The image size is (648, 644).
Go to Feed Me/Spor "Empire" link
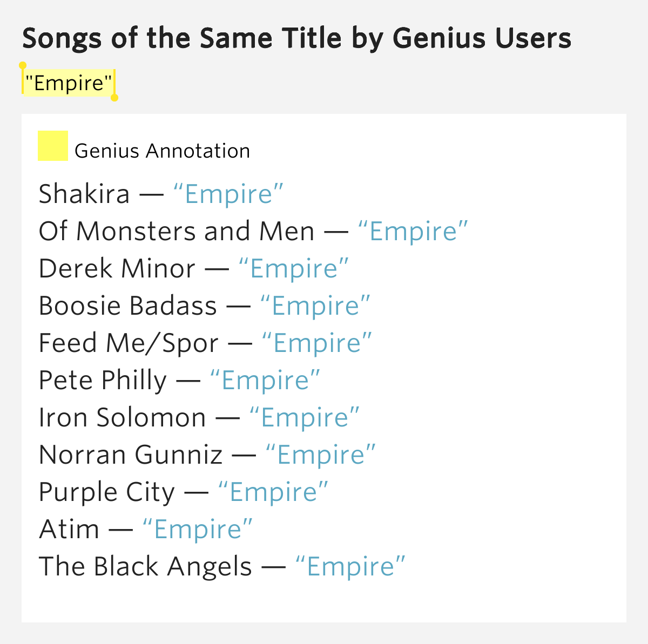tap(316, 343)
